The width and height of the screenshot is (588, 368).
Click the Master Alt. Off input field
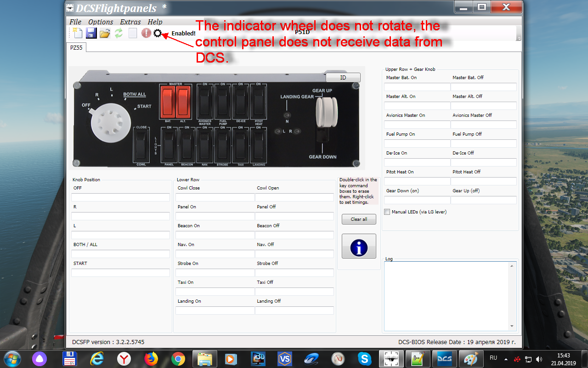pyautogui.click(x=484, y=106)
